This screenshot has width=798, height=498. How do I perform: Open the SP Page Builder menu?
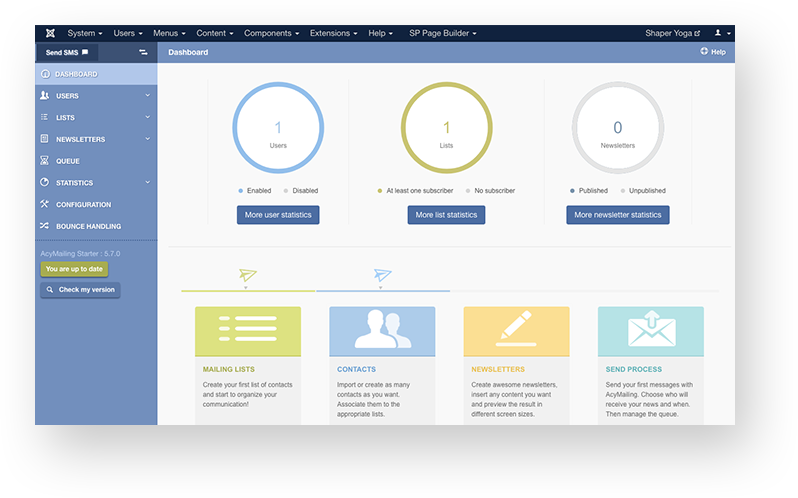coord(442,33)
